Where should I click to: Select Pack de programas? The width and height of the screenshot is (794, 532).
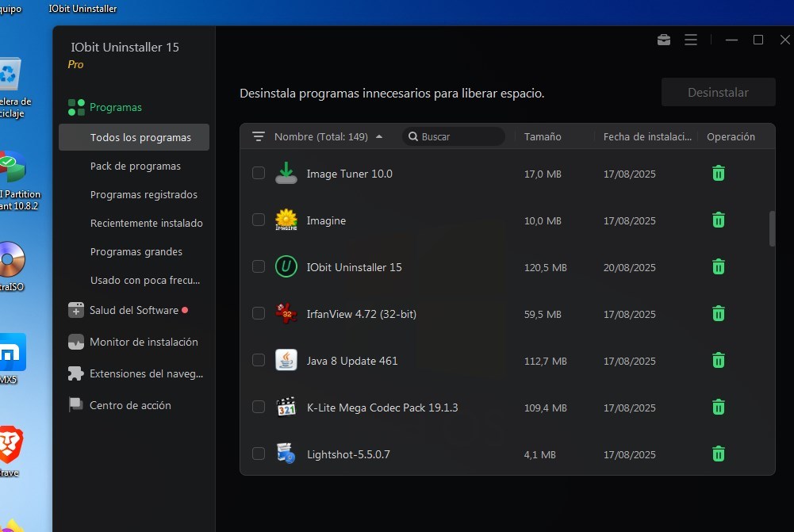[135, 166]
